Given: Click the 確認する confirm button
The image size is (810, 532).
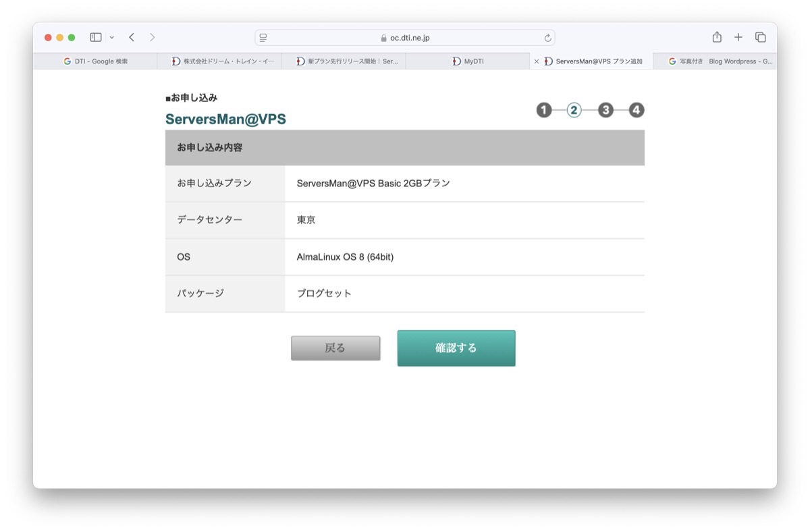Looking at the screenshot, I should point(456,348).
